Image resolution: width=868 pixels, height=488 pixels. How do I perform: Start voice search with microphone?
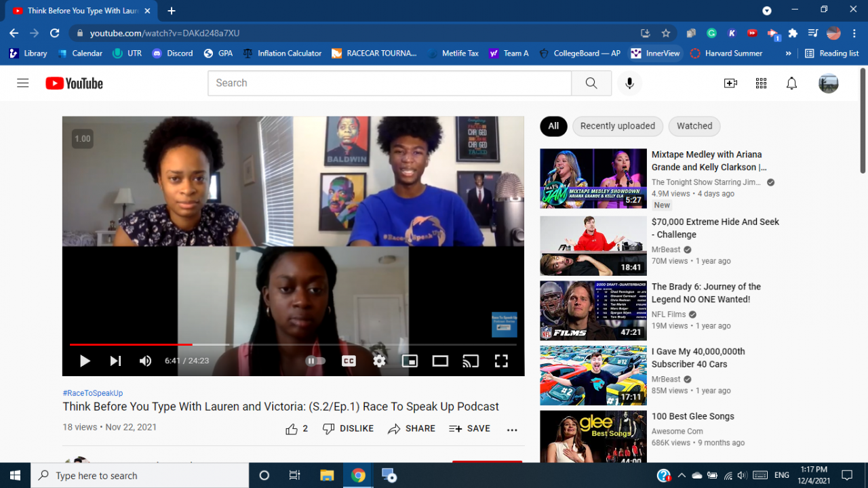pyautogui.click(x=630, y=83)
